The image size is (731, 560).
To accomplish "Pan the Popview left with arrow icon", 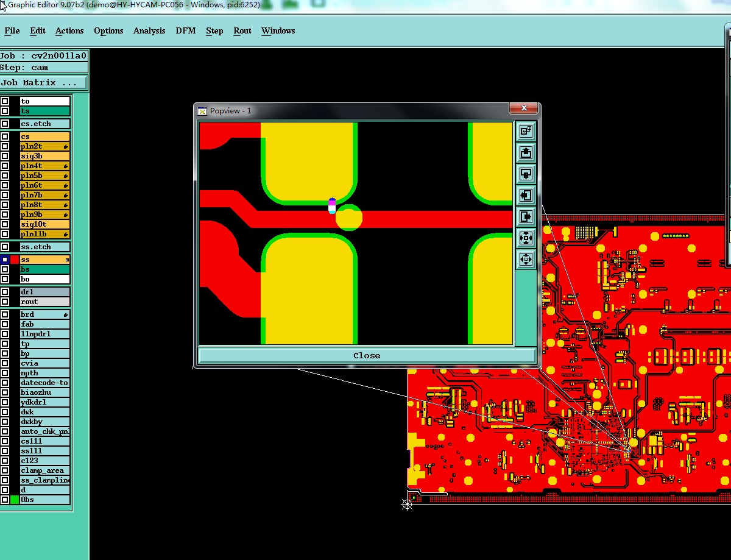I will click(x=526, y=195).
